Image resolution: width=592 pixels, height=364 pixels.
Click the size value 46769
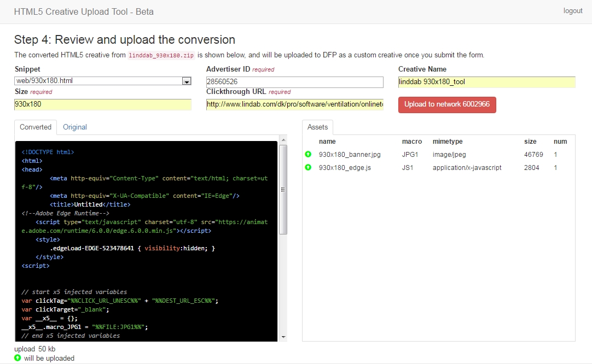[533, 155]
